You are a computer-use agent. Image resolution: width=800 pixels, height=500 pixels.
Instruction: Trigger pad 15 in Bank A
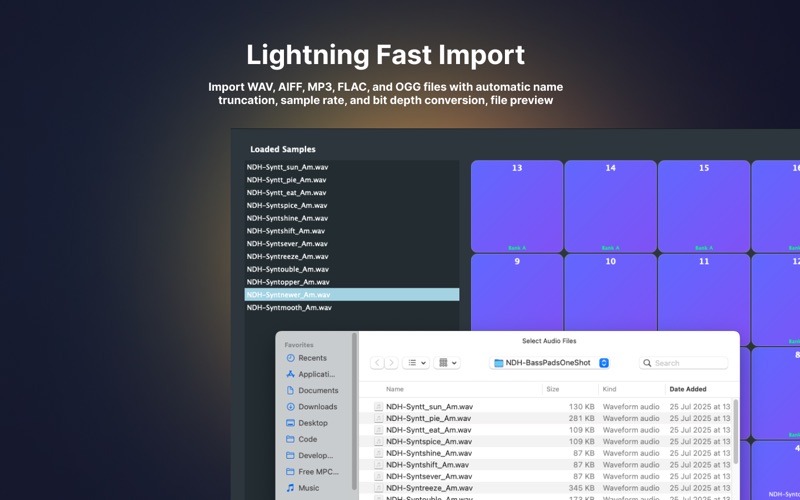pos(704,206)
